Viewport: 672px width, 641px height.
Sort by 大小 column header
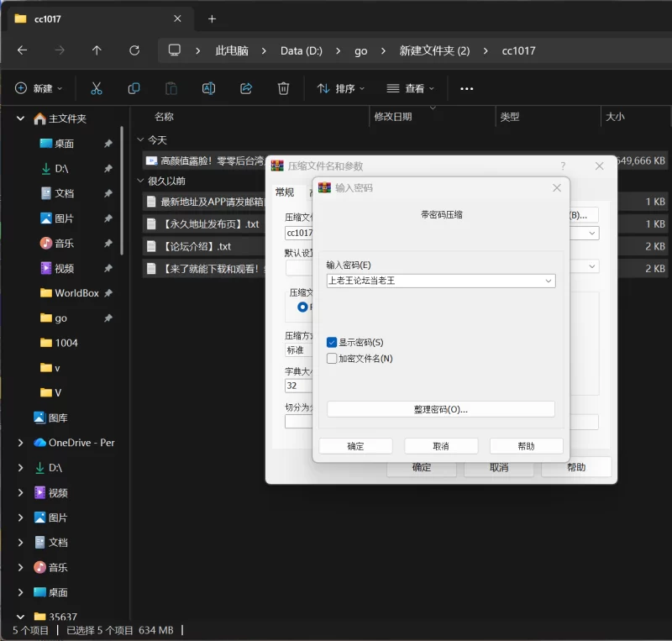pos(615,117)
